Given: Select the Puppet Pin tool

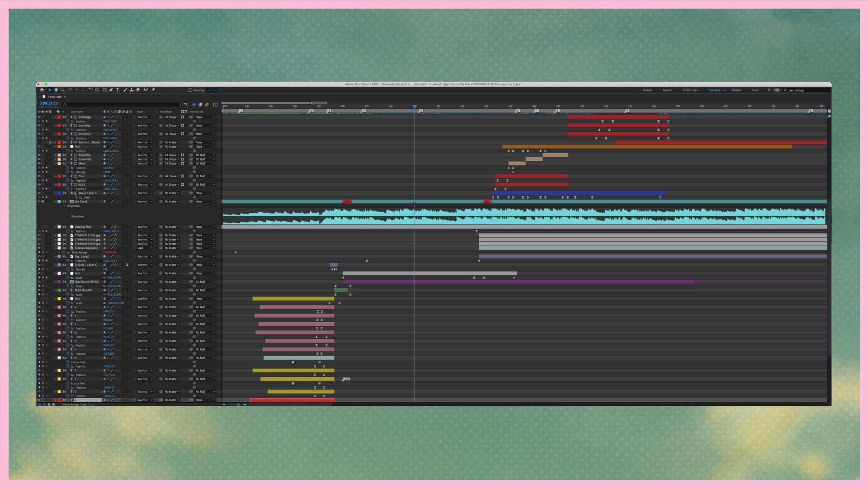Looking at the screenshot, I should click(x=153, y=90).
